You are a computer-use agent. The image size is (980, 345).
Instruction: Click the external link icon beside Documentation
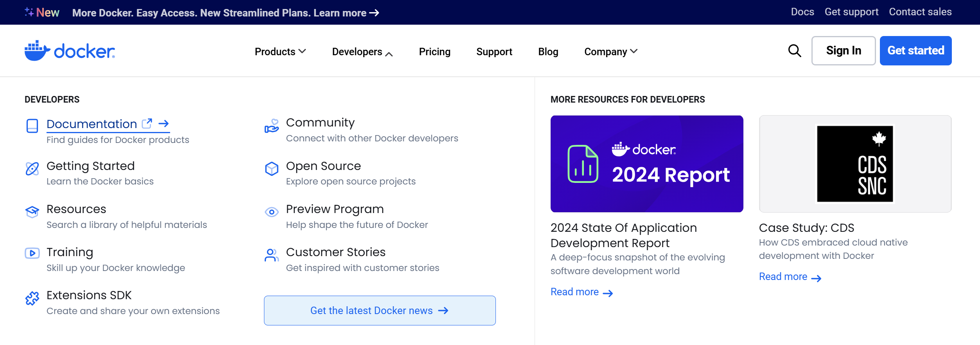(x=147, y=124)
